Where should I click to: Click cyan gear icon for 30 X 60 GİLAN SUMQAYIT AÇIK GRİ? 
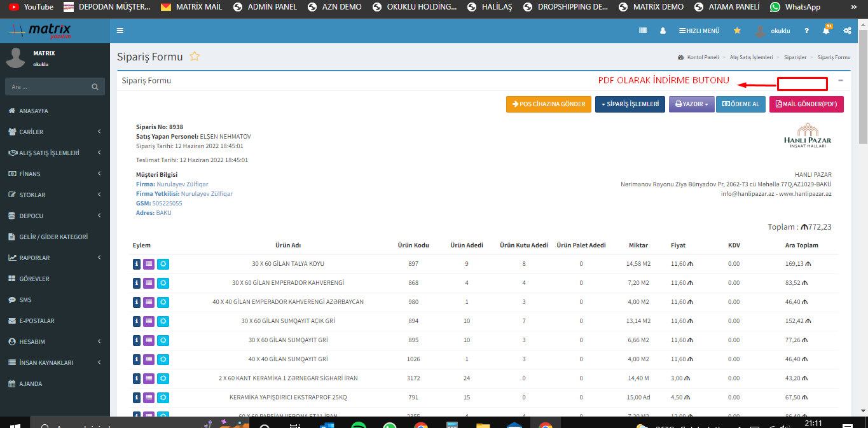click(163, 321)
